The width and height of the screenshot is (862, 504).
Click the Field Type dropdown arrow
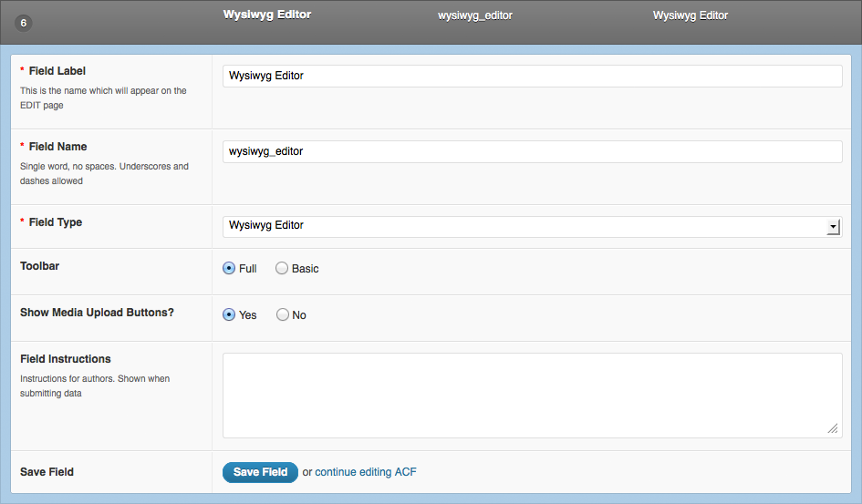point(834,227)
